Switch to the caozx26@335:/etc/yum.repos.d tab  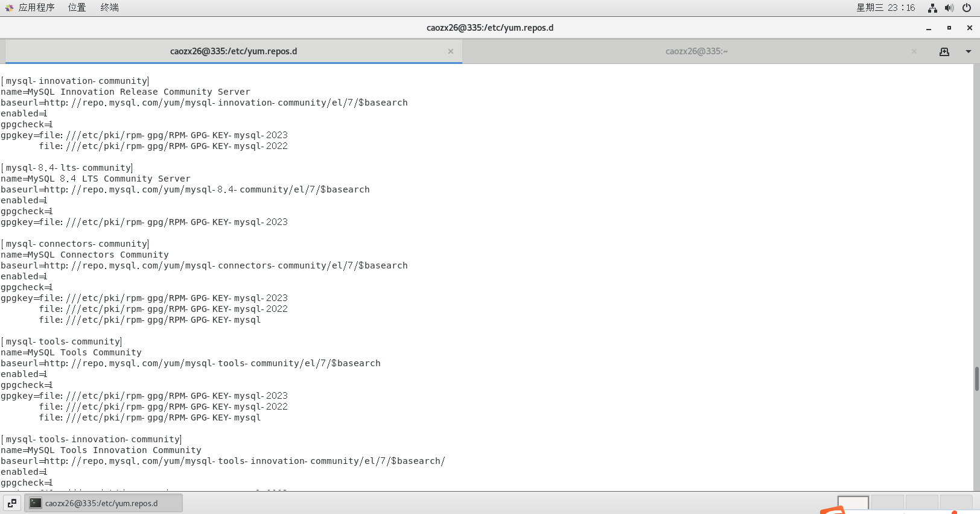click(x=234, y=51)
